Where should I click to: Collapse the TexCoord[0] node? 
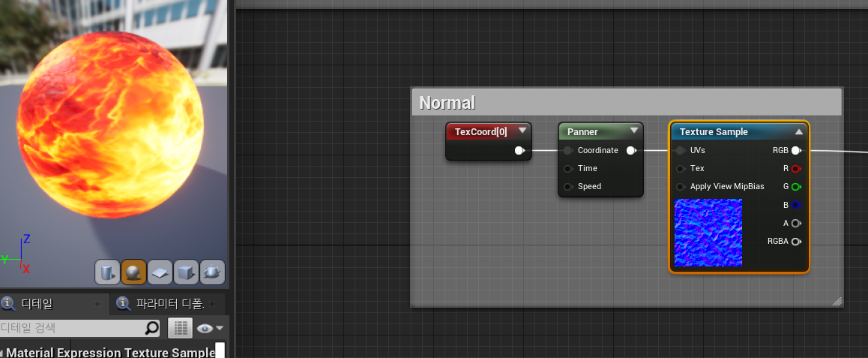point(522,131)
